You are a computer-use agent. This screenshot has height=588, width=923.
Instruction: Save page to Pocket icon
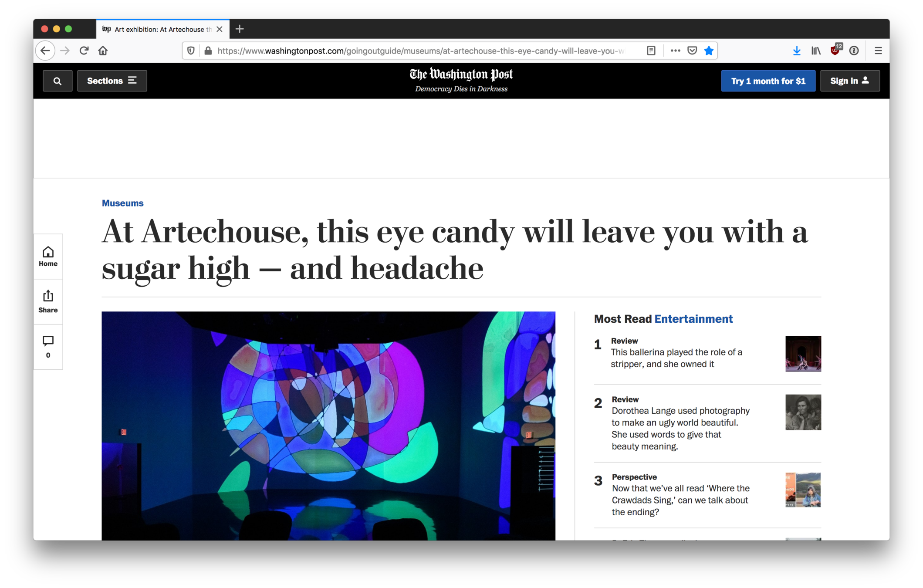pyautogui.click(x=692, y=51)
